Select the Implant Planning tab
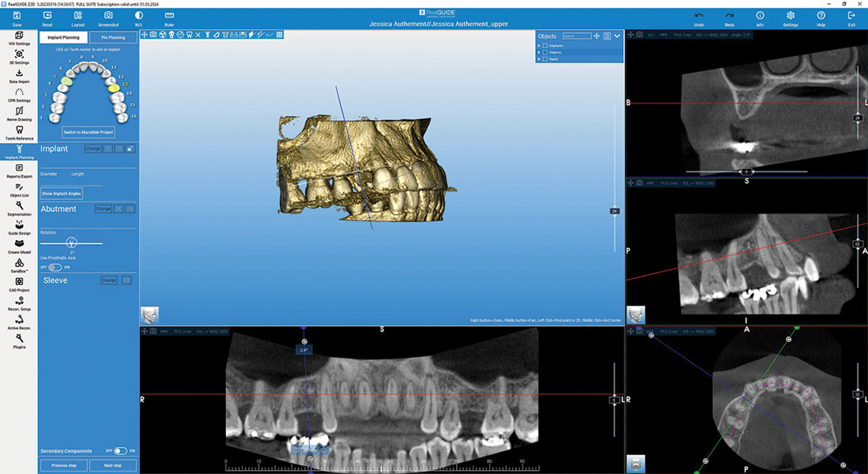Screen dimensions: 868x474 (x=63, y=37)
